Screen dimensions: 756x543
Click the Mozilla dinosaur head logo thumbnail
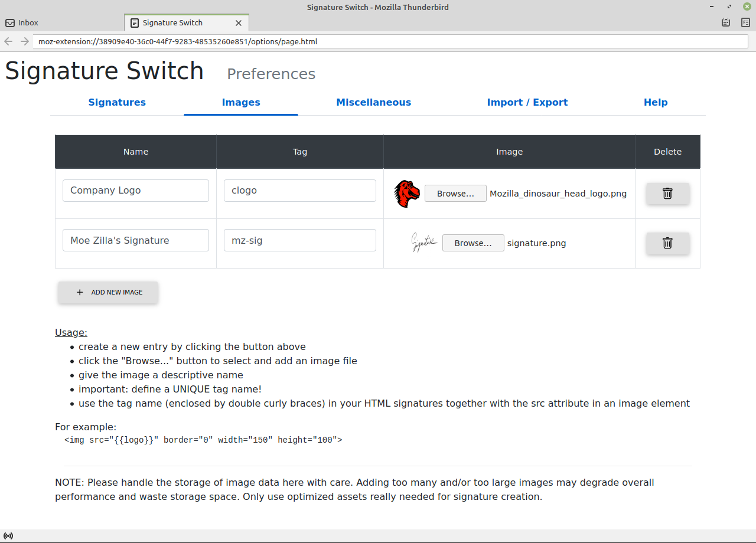407,194
